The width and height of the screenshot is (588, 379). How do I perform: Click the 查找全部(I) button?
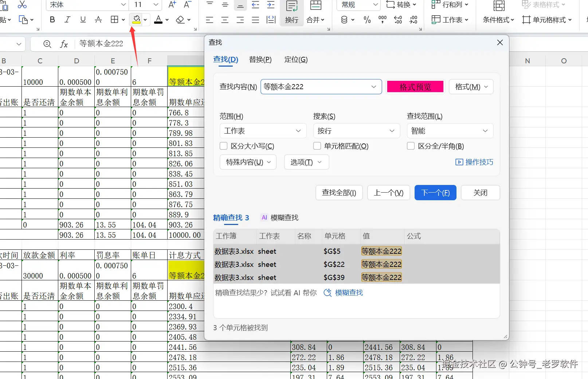[339, 193]
